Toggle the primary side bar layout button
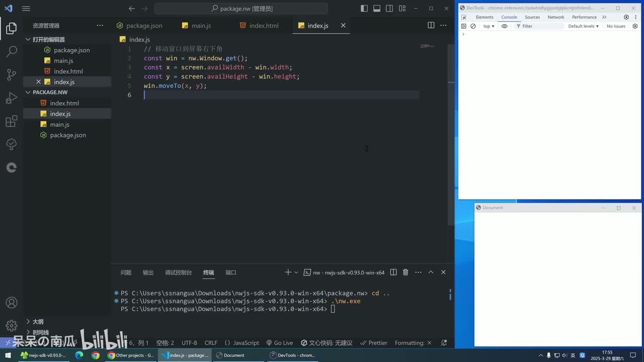The image size is (644, 362). [364, 9]
